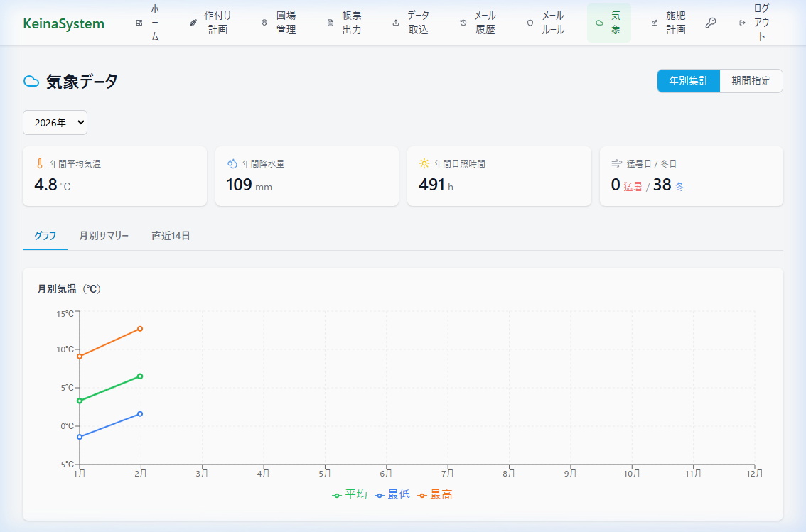
Task: Switch to the 直近14日 tab
Action: pyautogui.click(x=171, y=236)
